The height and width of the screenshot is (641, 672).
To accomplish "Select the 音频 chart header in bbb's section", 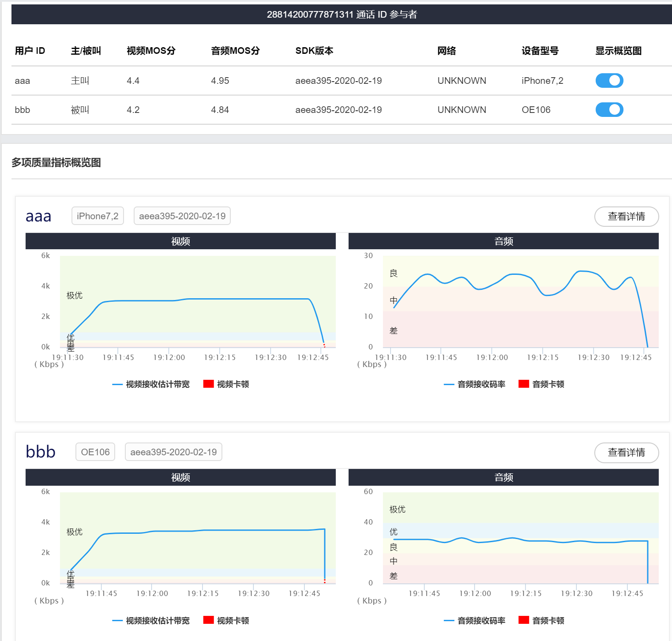I will (503, 477).
